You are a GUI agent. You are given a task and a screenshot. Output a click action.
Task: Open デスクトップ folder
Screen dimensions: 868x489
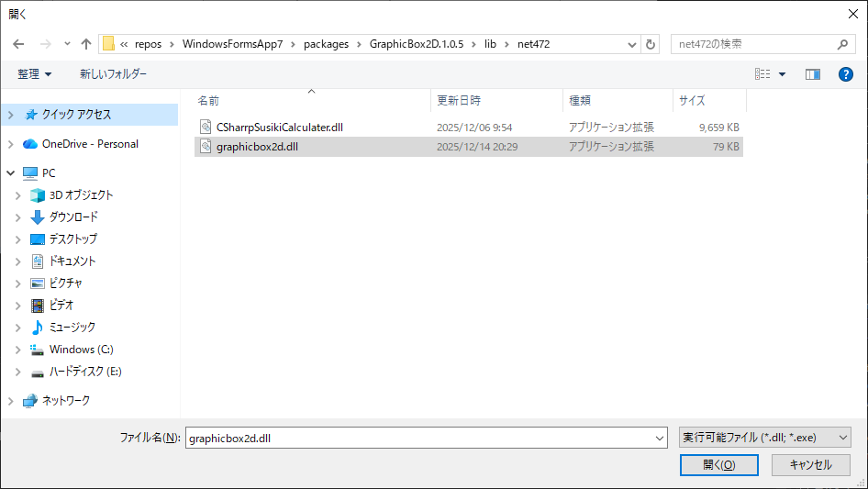click(73, 239)
